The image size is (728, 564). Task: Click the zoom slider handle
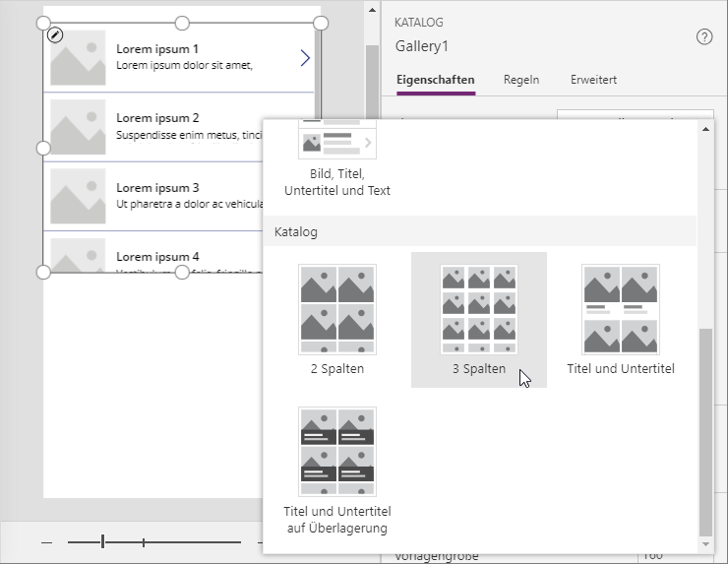pos(103,542)
